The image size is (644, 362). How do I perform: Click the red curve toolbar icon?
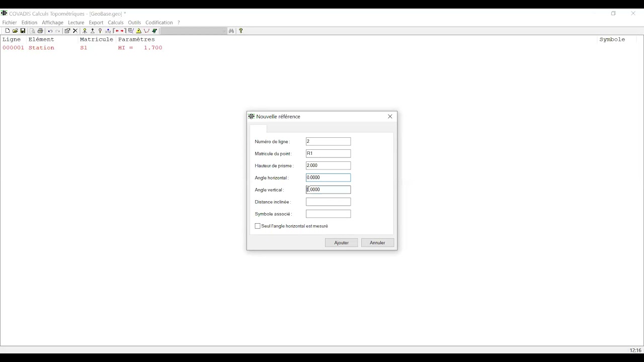(x=146, y=31)
